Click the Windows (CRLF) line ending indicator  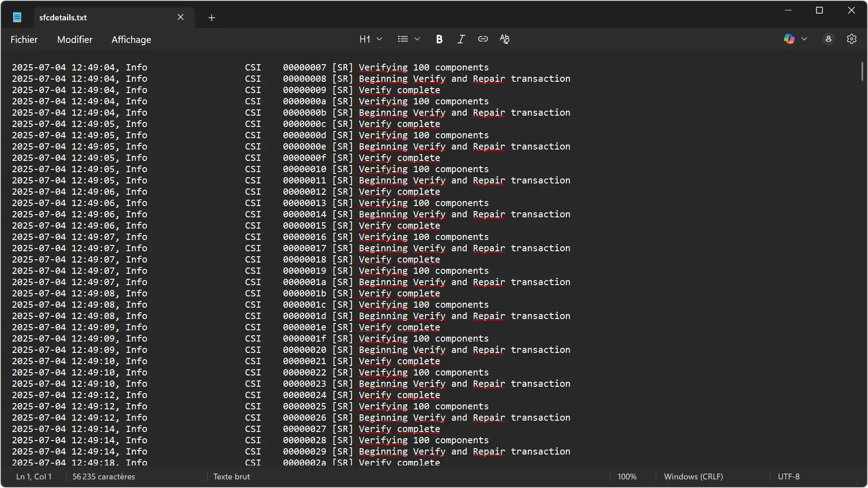[693, 477]
